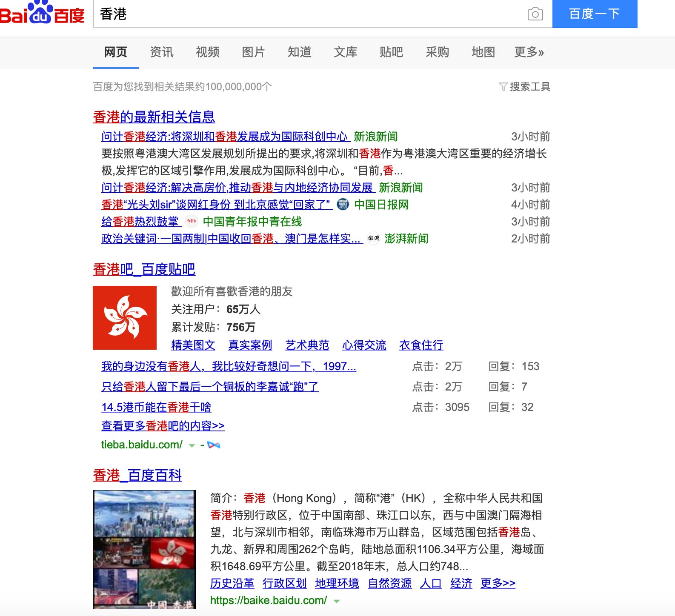Open news link about 国际科创中心

pyautogui.click(x=226, y=137)
